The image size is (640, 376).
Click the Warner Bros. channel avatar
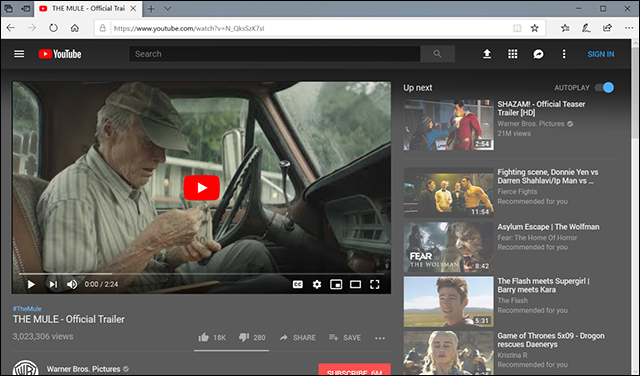tap(25, 368)
